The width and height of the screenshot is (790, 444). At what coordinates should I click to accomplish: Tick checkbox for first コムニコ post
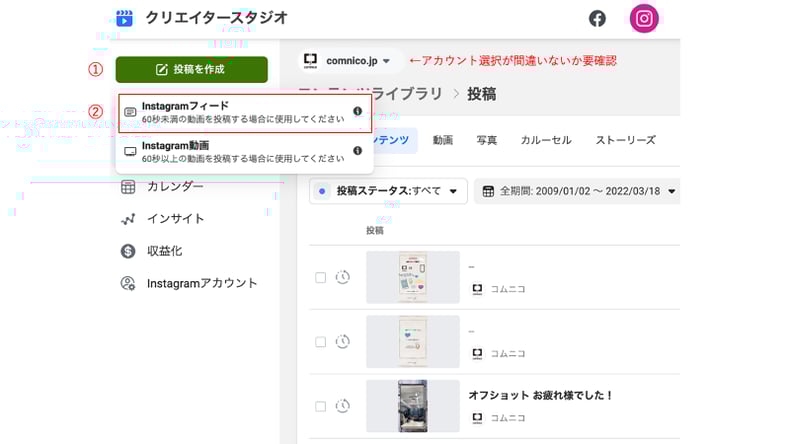[320, 278]
